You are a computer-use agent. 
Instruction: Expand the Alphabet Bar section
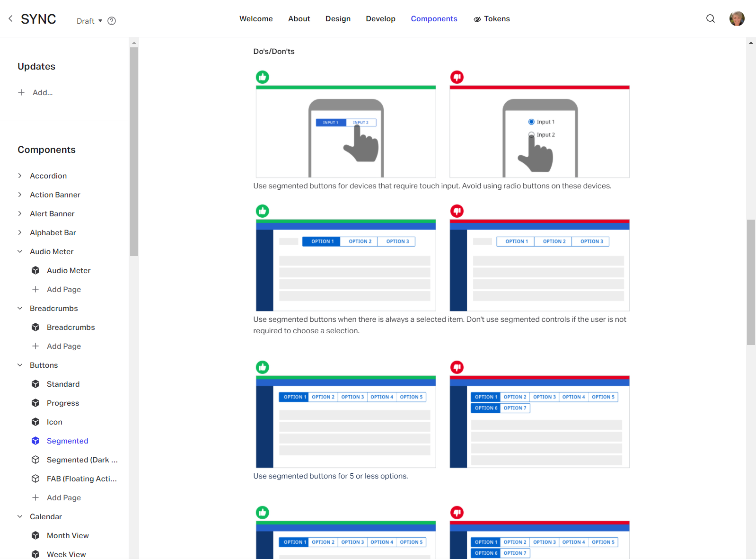pos(20,232)
